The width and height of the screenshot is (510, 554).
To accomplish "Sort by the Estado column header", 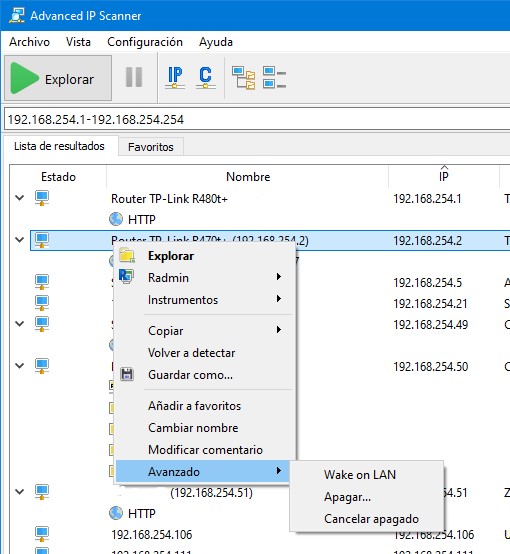I will [x=58, y=177].
